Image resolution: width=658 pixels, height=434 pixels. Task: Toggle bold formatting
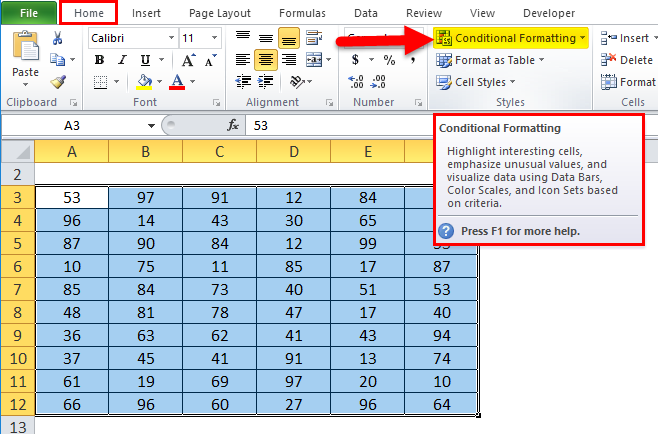pos(99,60)
